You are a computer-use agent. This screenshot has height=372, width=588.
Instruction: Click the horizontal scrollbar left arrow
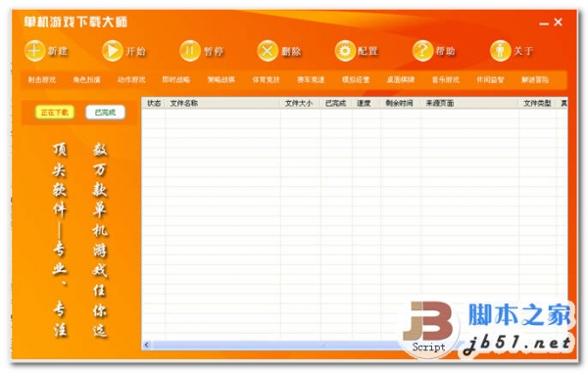coord(147,345)
